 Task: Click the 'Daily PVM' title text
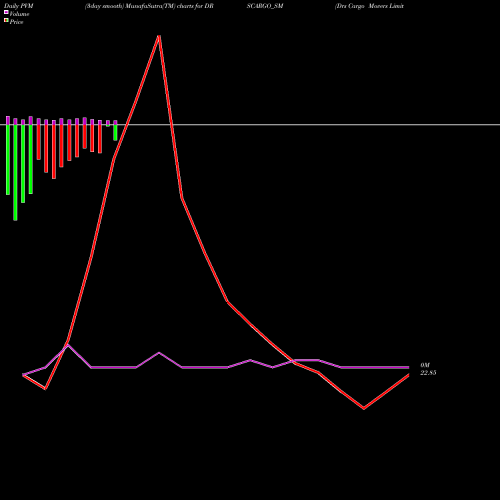[19, 6]
